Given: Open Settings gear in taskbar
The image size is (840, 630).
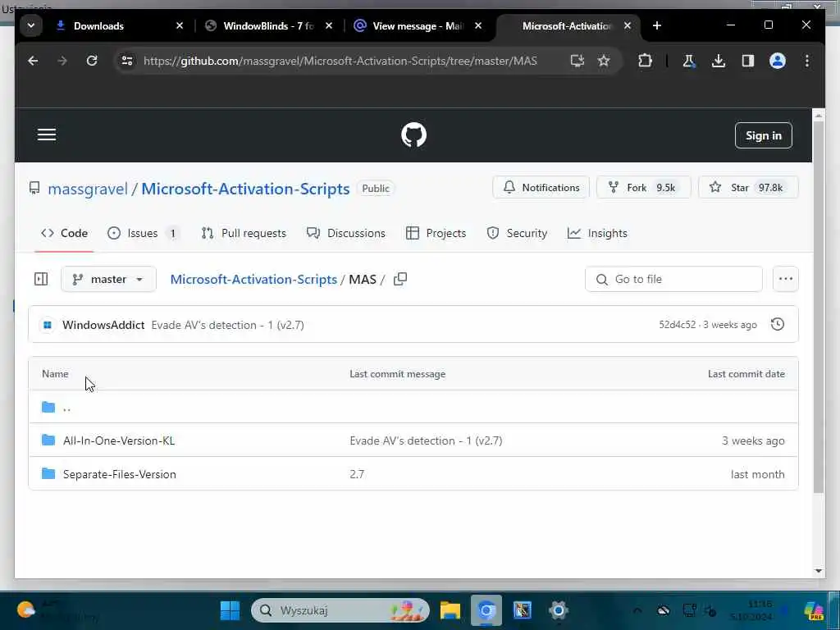Looking at the screenshot, I should click(558, 610).
